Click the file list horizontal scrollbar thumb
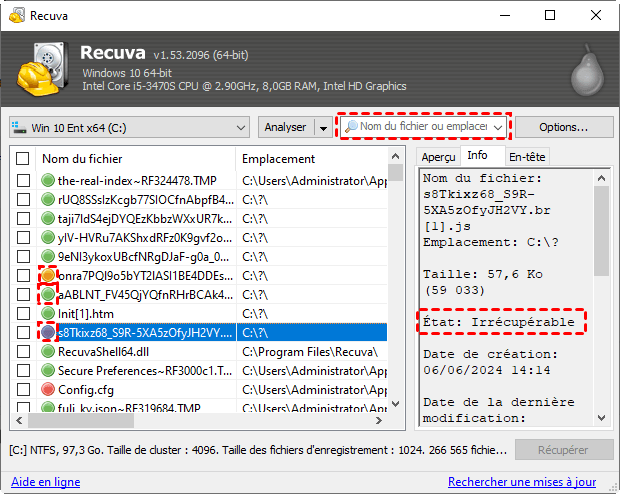620x494 pixels. click(81, 420)
